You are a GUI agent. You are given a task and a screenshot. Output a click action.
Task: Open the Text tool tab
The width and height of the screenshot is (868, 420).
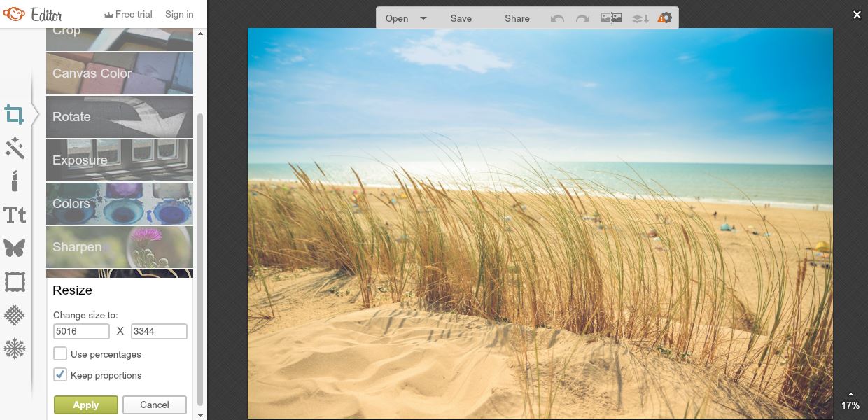[15, 215]
